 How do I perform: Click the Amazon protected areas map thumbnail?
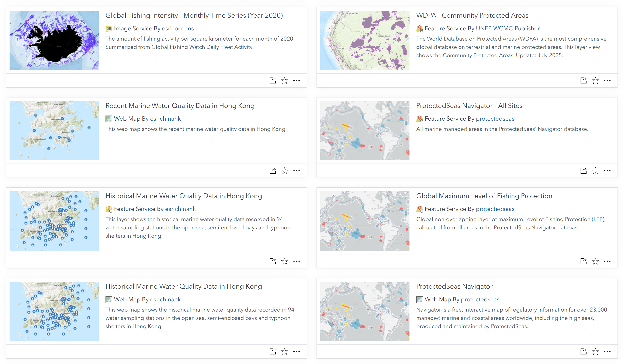click(364, 40)
